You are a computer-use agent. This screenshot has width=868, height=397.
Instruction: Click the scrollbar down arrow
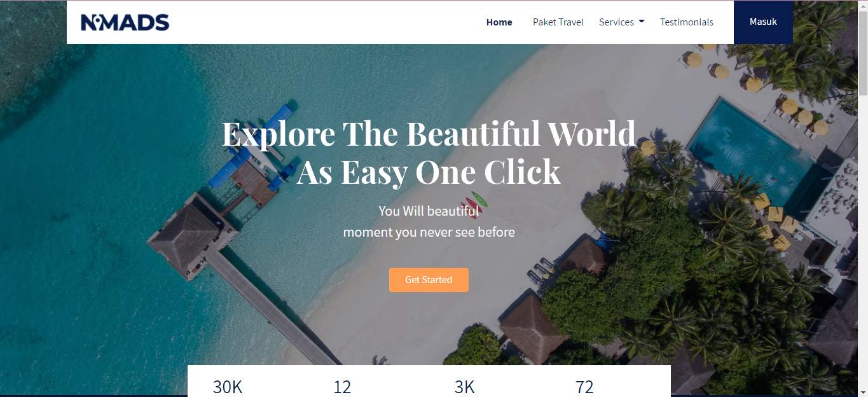pos(863,392)
